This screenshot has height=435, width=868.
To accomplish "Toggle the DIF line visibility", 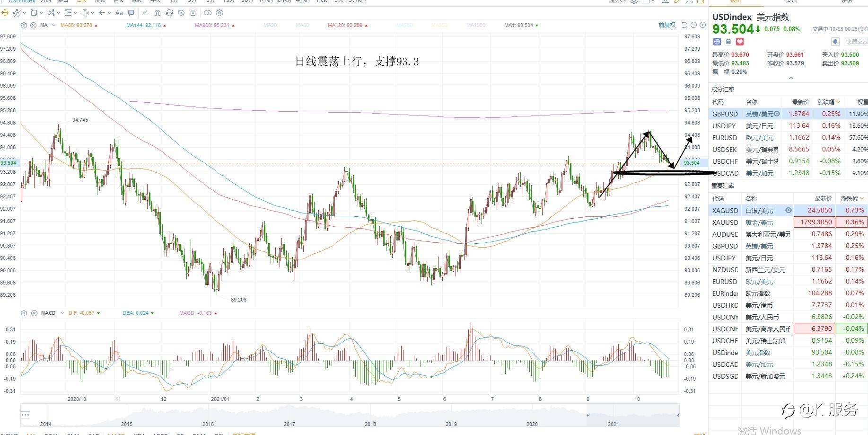I will pos(84,313).
